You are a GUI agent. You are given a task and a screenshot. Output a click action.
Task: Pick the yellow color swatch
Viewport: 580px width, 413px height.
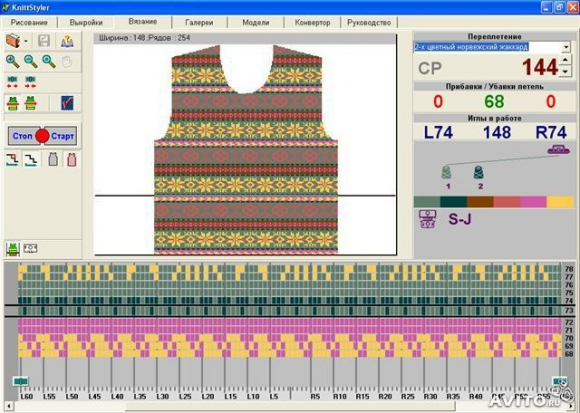[560, 202]
